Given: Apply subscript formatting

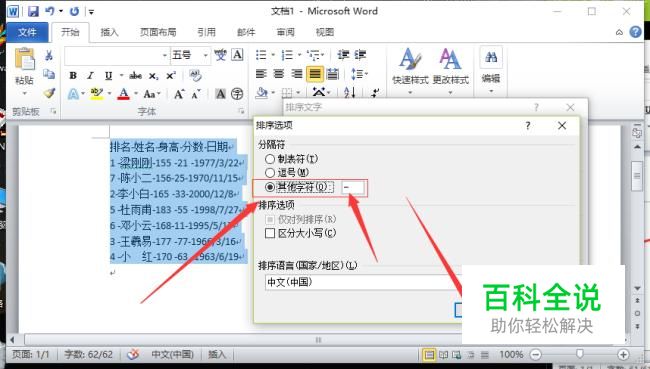Looking at the screenshot, I should tap(153, 76).
